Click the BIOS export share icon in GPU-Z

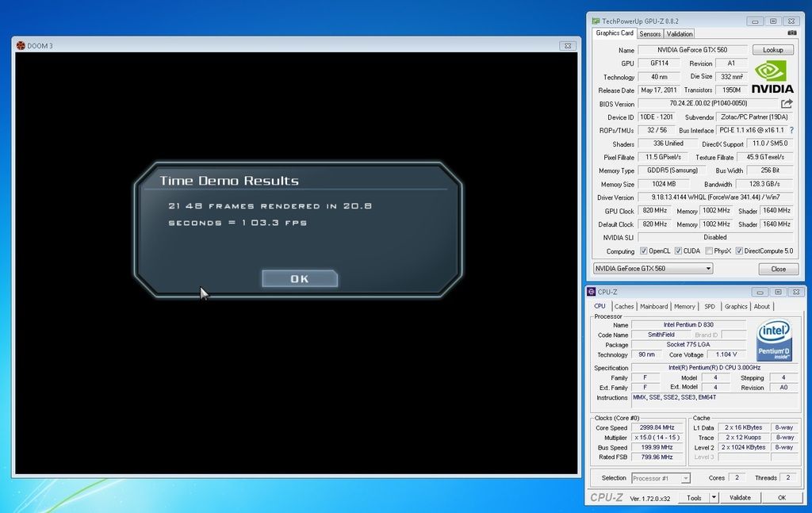(x=787, y=104)
